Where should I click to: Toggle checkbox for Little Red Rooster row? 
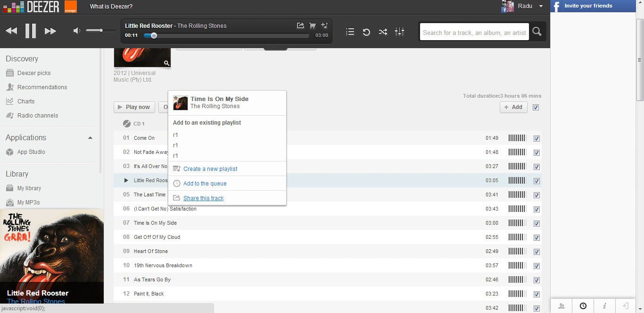537,181
